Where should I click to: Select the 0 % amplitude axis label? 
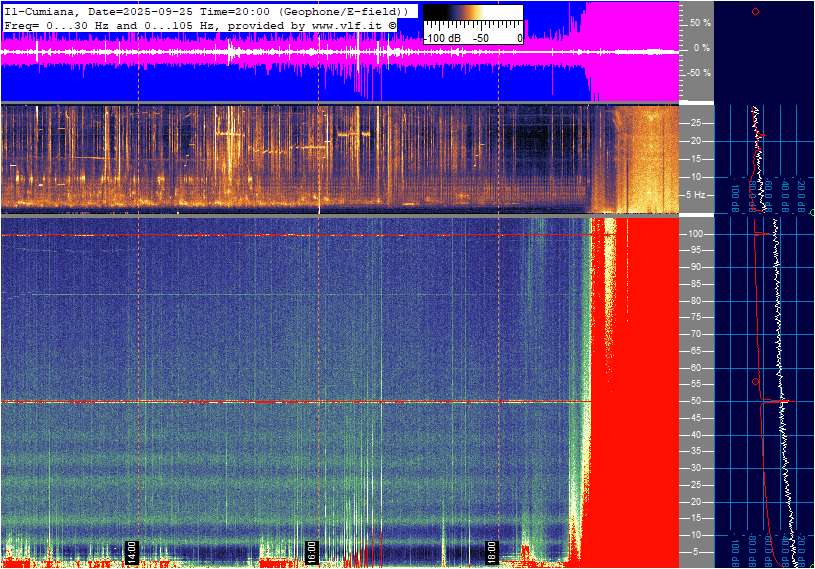(x=702, y=48)
